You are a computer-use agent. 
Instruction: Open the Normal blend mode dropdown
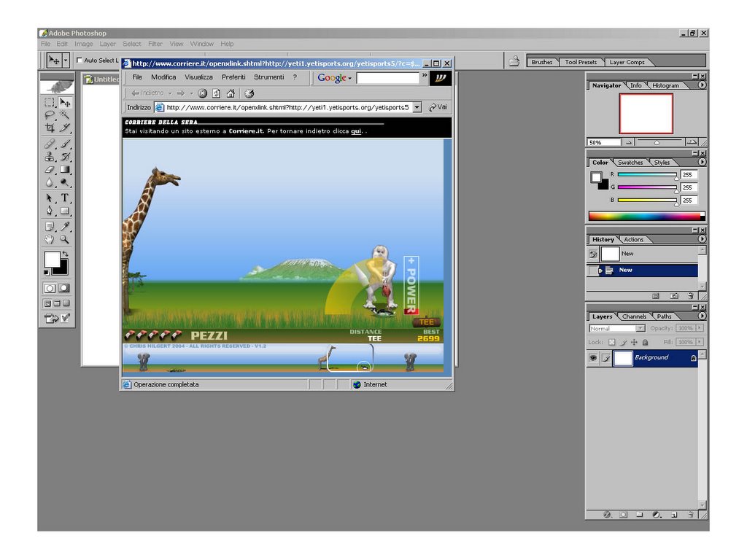(x=640, y=328)
